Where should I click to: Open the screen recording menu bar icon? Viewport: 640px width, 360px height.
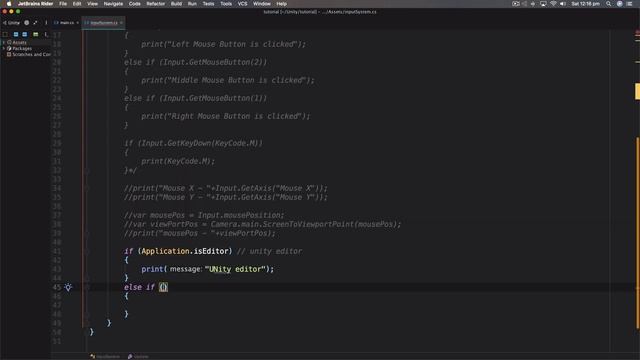pos(516,4)
